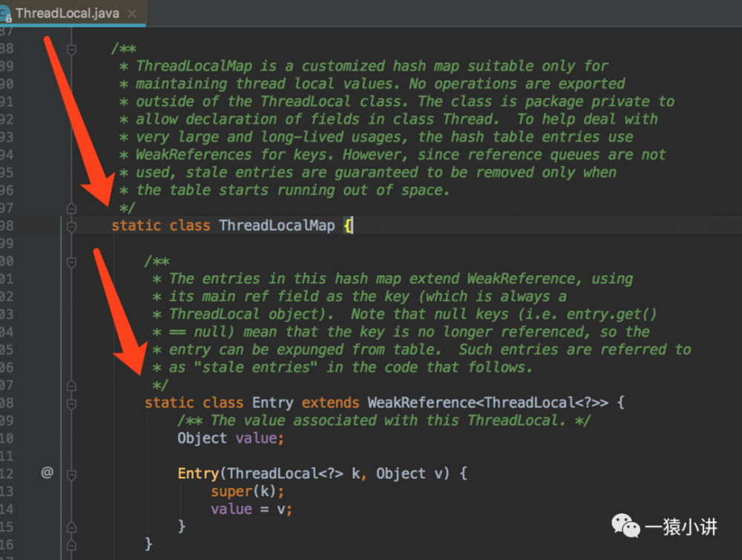
Task: Click fold end marker of ThreadLocalMap Javadoc
Action: [71, 208]
